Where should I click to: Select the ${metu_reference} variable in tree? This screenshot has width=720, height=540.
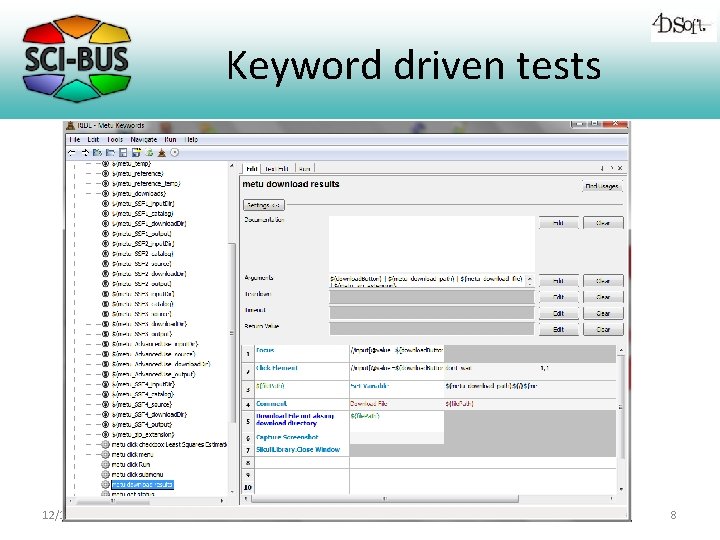[x=138, y=174]
